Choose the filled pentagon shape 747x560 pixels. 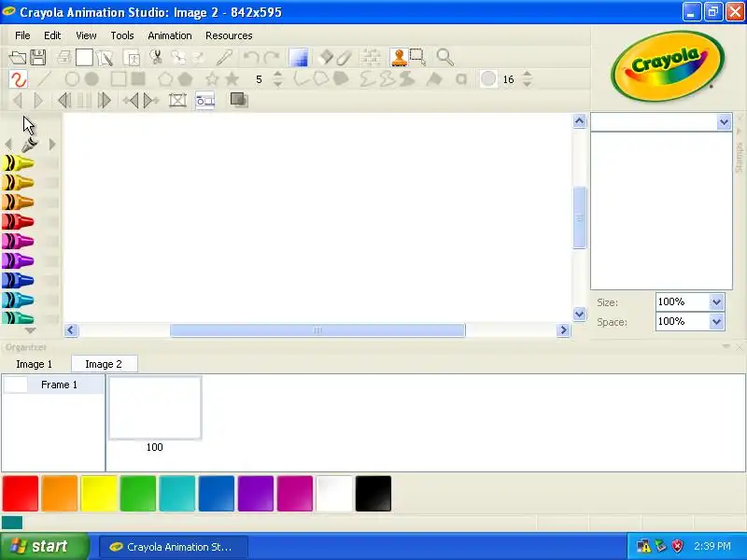[x=185, y=79]
